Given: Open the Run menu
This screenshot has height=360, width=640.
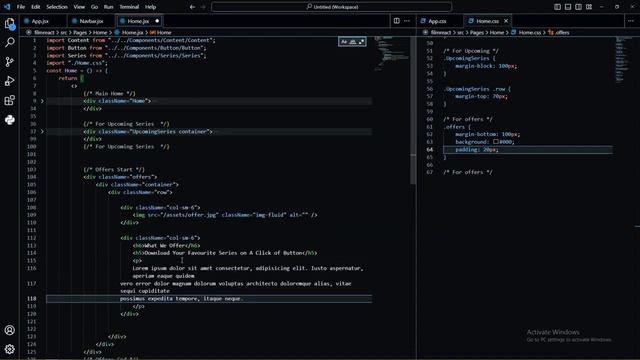Looking at the screenshot, I should click(x=108, y=7).
